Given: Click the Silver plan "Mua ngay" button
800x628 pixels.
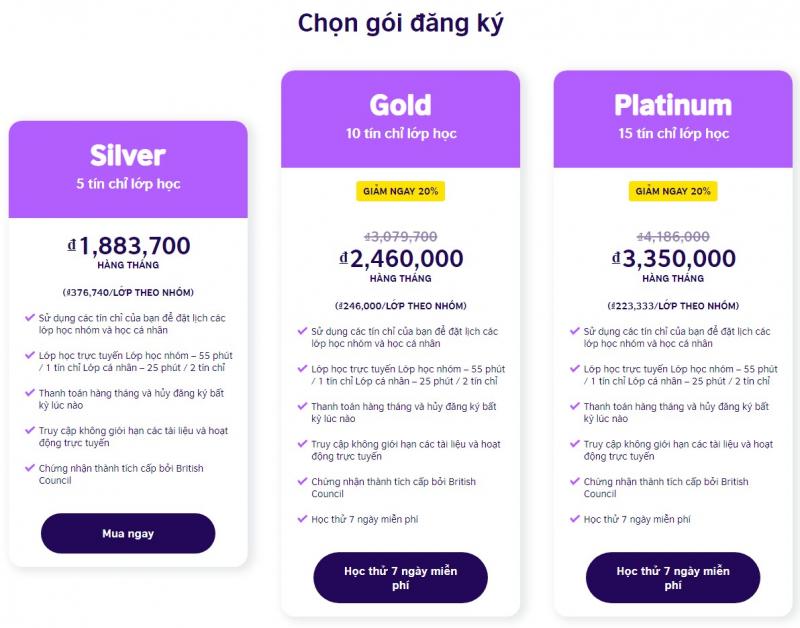Looking at the screenshot, I should tap(128, 533).
